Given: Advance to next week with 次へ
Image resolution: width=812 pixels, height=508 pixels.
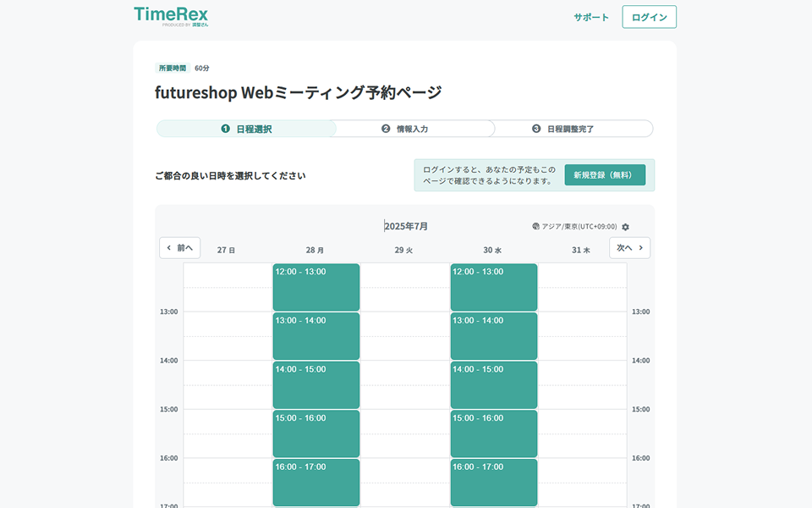Looking at the screenshot, I should click(629, 248).
